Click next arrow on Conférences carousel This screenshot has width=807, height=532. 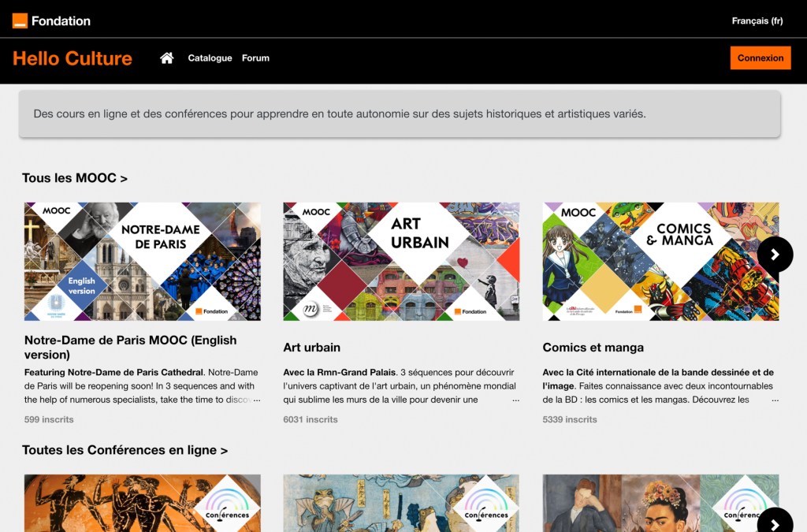pos(775,523)
